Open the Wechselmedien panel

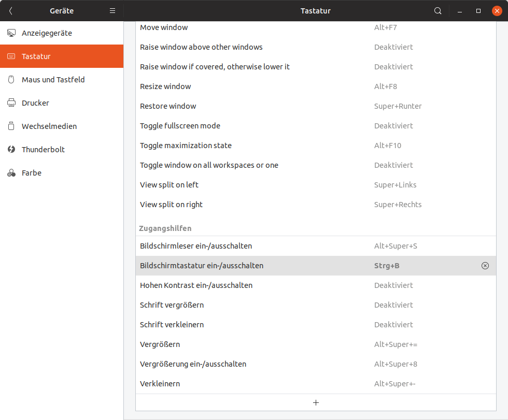click(x=62, y=126)
